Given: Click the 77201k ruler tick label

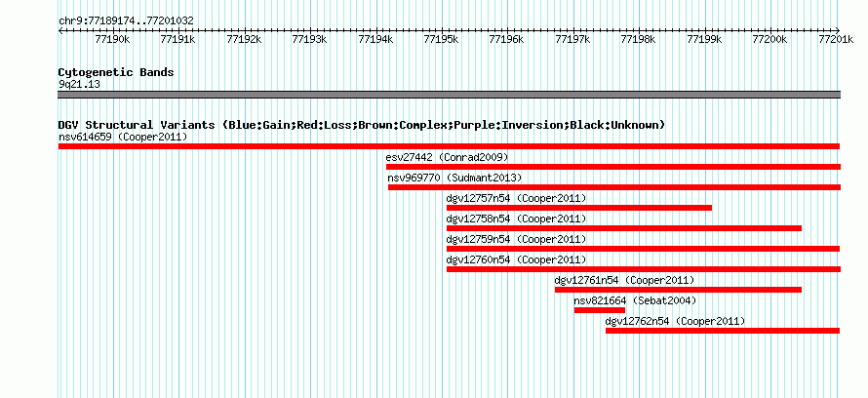Looking at the screenshot, I should [836, 39].
